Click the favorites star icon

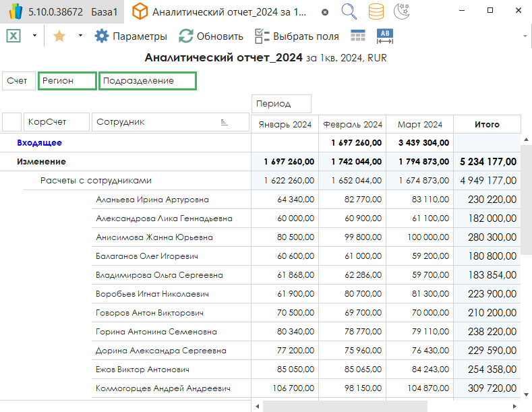point(59,36)
